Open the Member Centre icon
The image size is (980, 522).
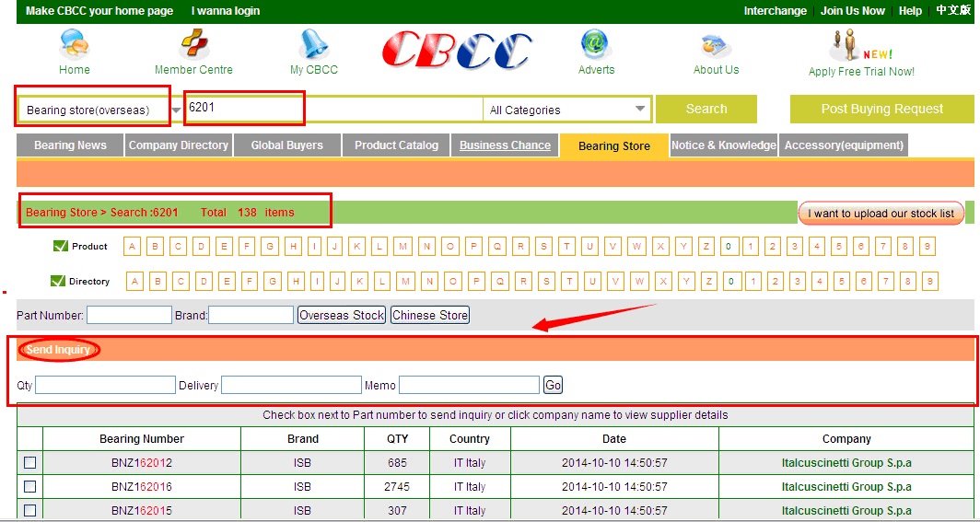[x=193, y=43]
